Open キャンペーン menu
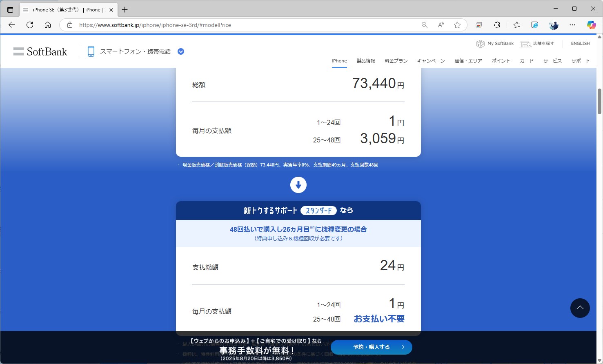 pos(431,61)
